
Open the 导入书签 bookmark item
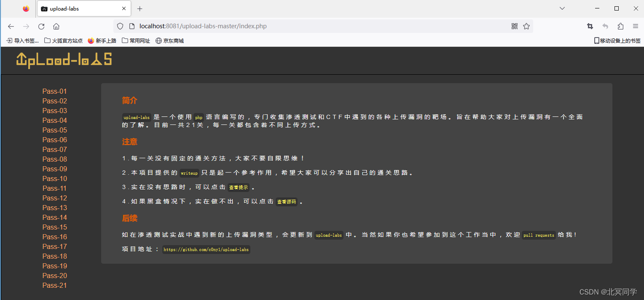click(23, 41)
